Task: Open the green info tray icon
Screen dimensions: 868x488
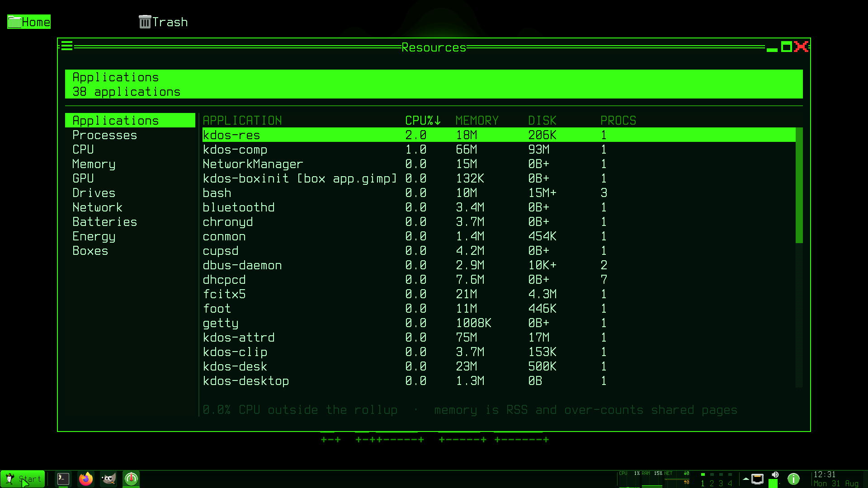Action: pyautogui.click(x=793, y=479)
